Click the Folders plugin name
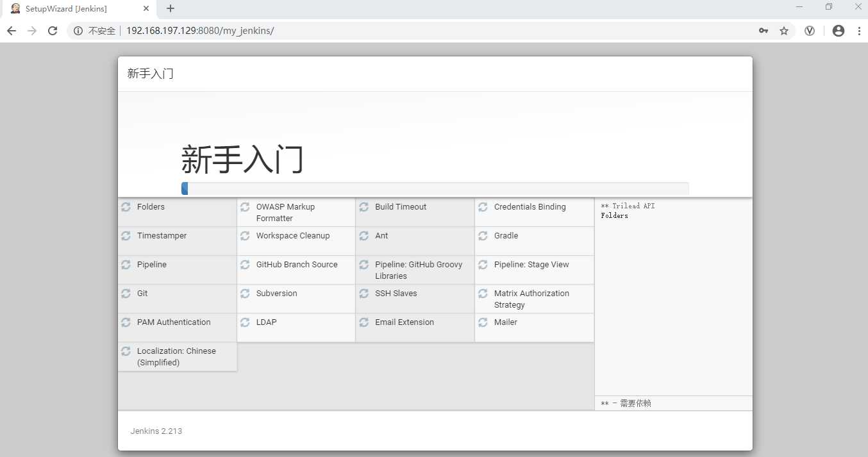 [x=151, y=207]
